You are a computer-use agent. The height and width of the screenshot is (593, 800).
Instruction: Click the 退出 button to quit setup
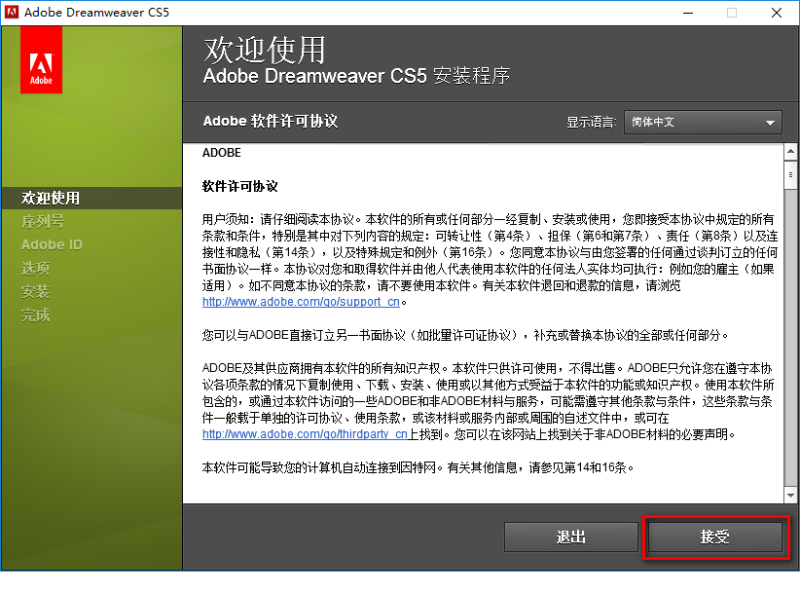571,537
